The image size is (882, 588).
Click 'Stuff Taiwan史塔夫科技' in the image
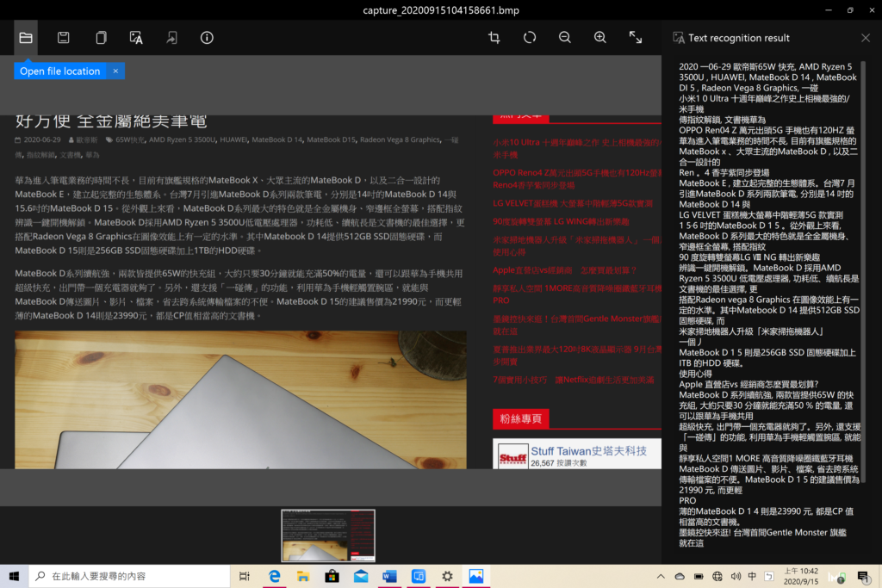[x=589, y=451]
